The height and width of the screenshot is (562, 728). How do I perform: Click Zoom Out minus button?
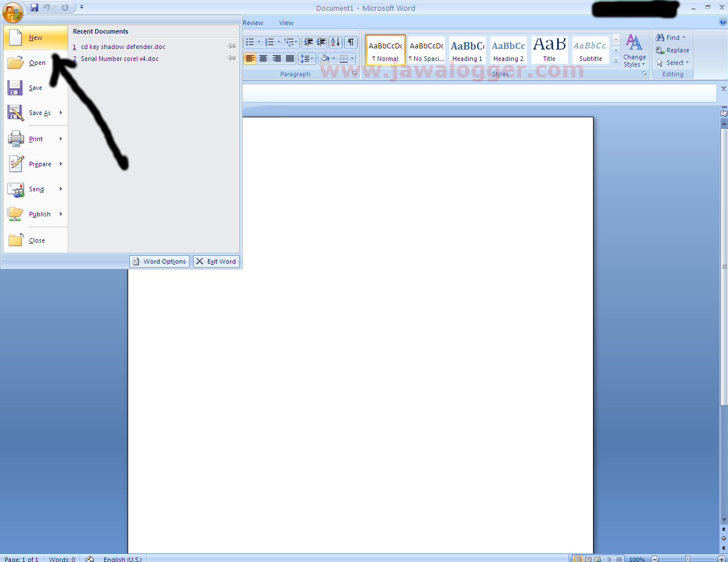pos(655,559)
